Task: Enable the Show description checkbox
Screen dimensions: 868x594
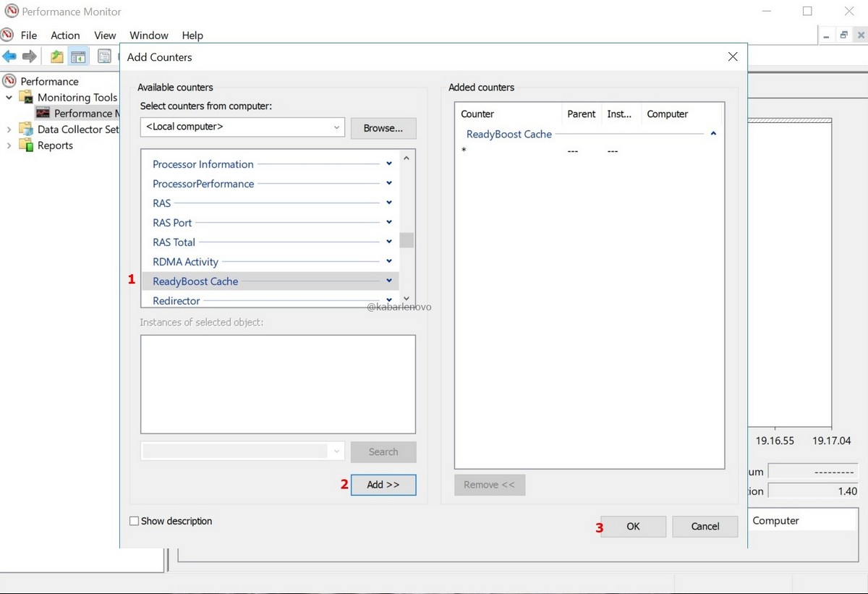Action: pyautogui.click(x=134, y=521)
